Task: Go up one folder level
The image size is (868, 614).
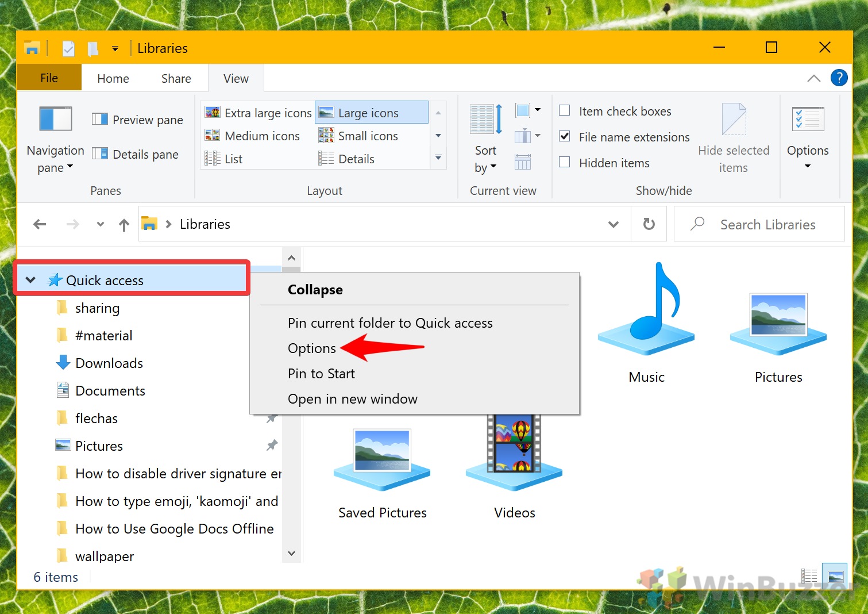Action: point(124,225)
